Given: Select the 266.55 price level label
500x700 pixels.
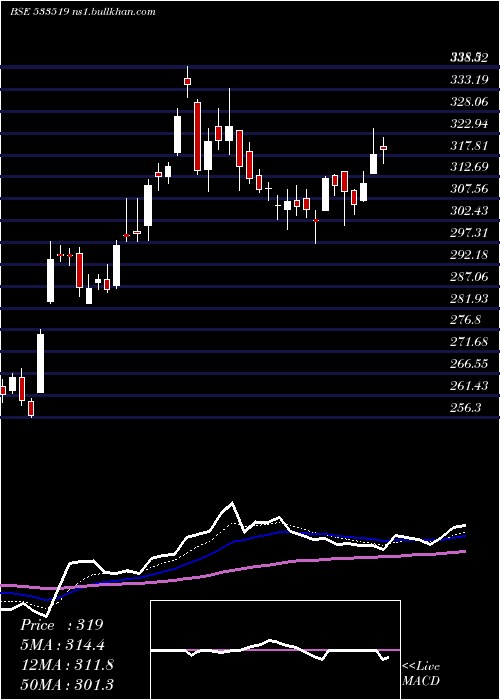Looking at the screenshot, I should point(469,364).
